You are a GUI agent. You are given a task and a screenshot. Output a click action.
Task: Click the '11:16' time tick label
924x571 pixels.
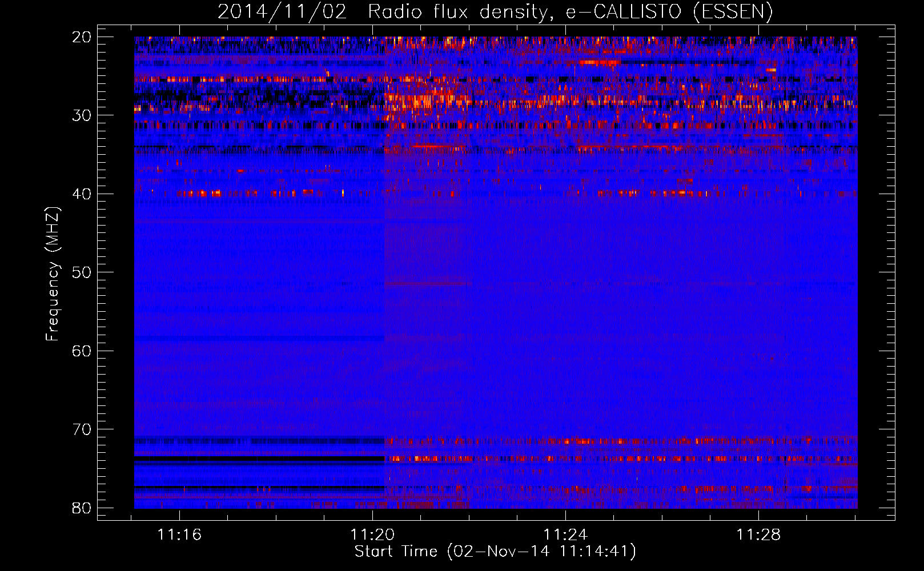pyautogui.click(x=179, y=535)
